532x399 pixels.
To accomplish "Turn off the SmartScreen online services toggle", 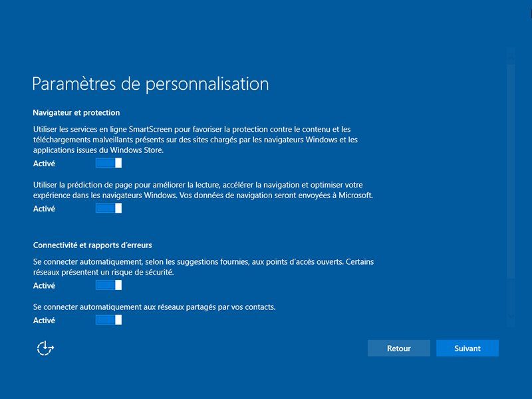I will click(108, 163).
